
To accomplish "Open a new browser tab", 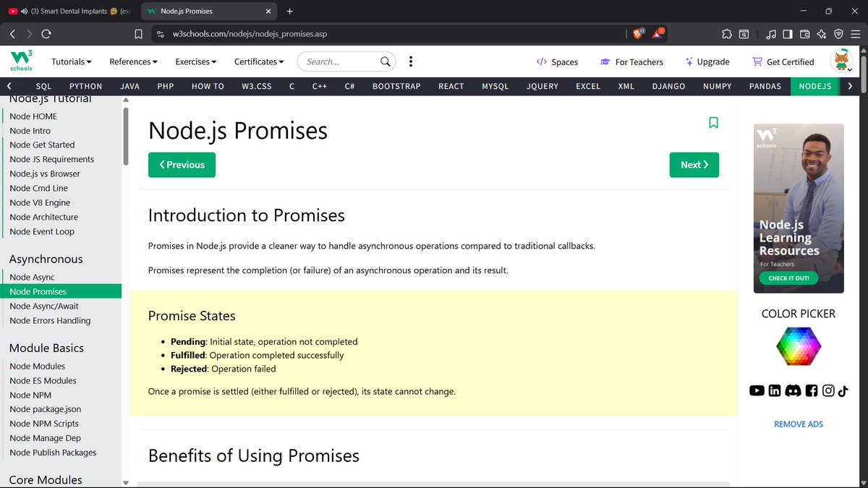I will pos(290,12).
